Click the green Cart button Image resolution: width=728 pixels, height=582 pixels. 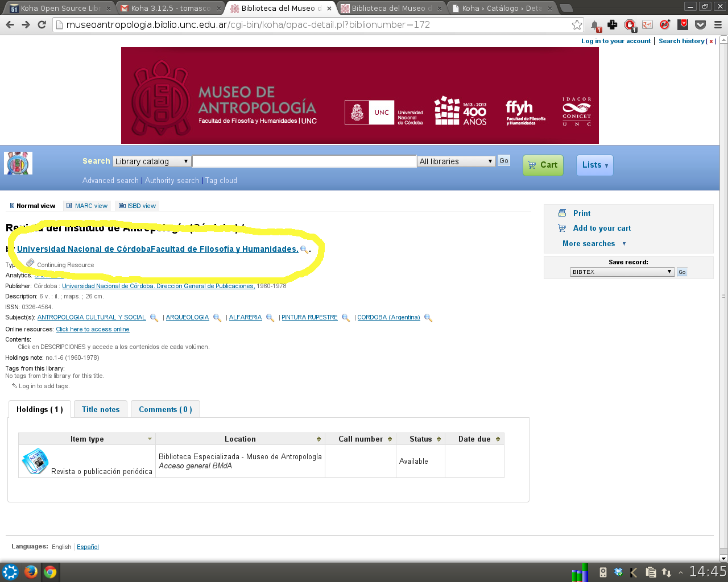(543, 165)
